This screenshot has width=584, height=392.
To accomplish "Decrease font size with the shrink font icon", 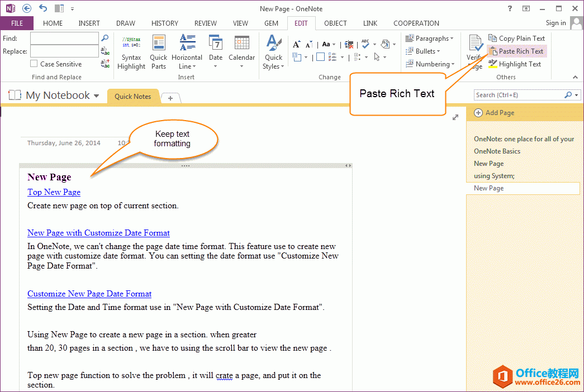I will (308, 45).
